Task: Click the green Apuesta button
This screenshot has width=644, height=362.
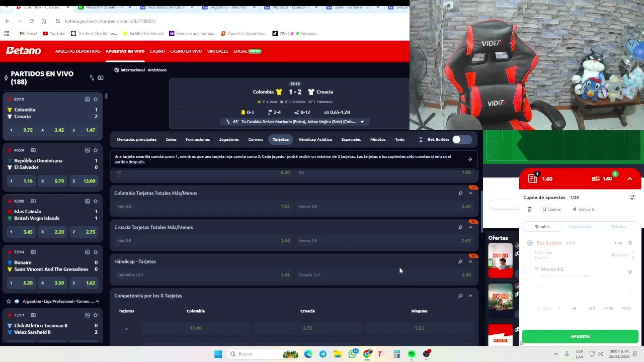Action: 580,336
